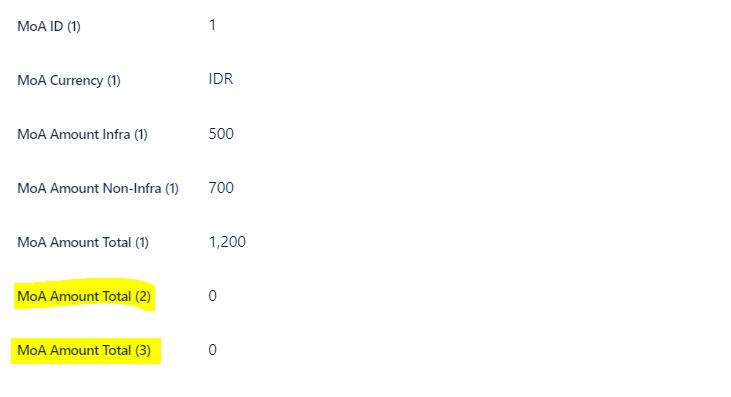731x397 pixels.
Task: Click the MoA Amount Non-Infra (1) label
Action: click(x=98, y=188)
